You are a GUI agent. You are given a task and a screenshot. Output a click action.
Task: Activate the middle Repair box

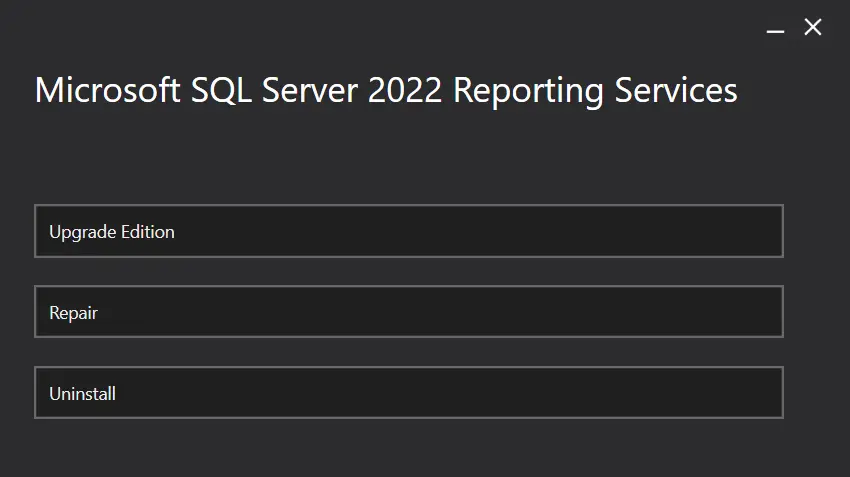pyautogui.click(x=409, y=312)
